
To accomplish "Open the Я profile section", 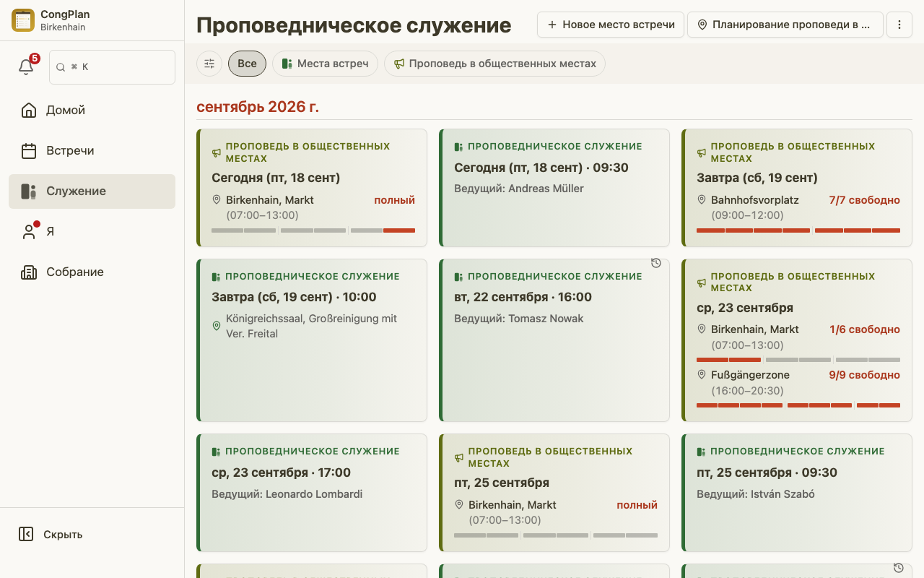I will click(x=92, y=232).
